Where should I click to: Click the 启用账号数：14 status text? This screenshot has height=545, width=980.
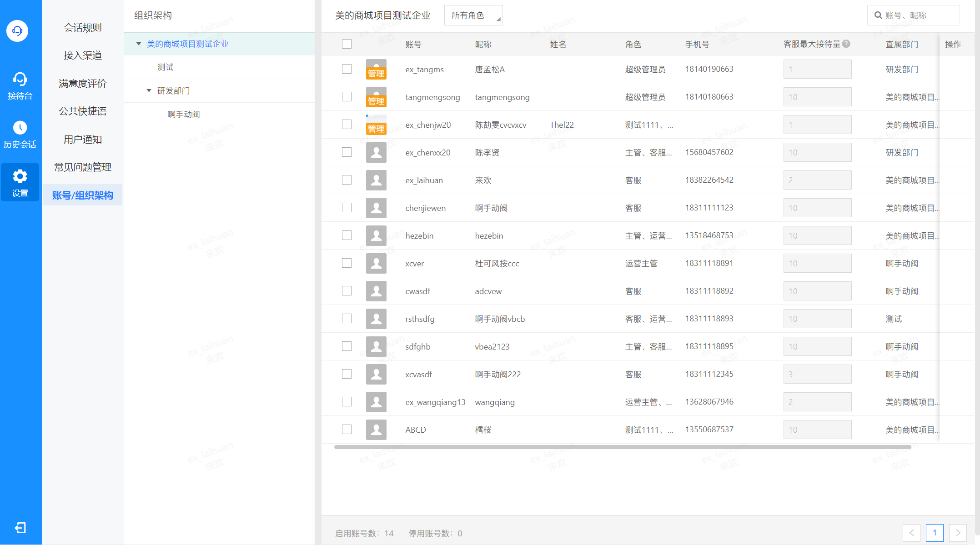click(x=364, y=534)
